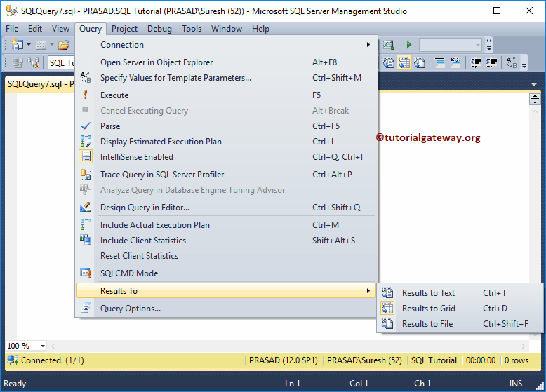This screenshot has width=546, height=392.
Task: Click the red exclamation Execute icon in menu
Action: (86, 95)
